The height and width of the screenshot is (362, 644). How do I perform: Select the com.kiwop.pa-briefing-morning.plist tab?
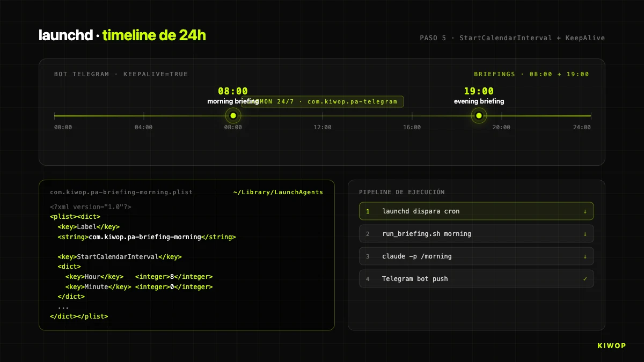[x=121, y=192]
